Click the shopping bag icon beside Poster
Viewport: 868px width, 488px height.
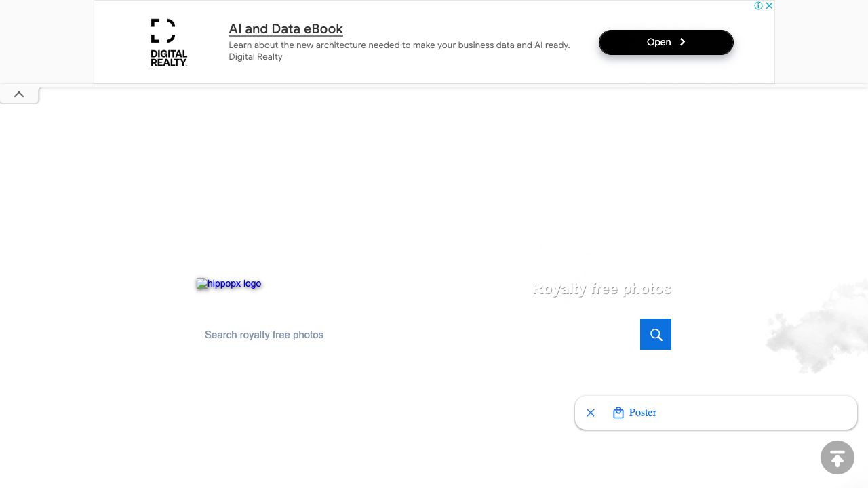pos(618,413)
